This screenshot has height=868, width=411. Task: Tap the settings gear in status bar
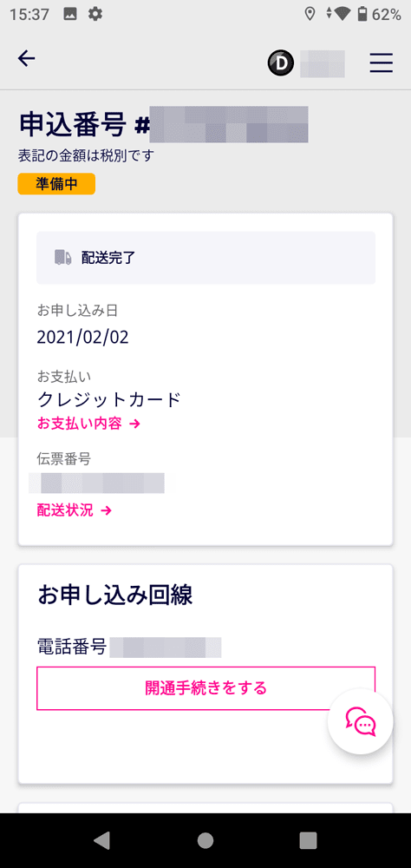(x=95, y=15)
